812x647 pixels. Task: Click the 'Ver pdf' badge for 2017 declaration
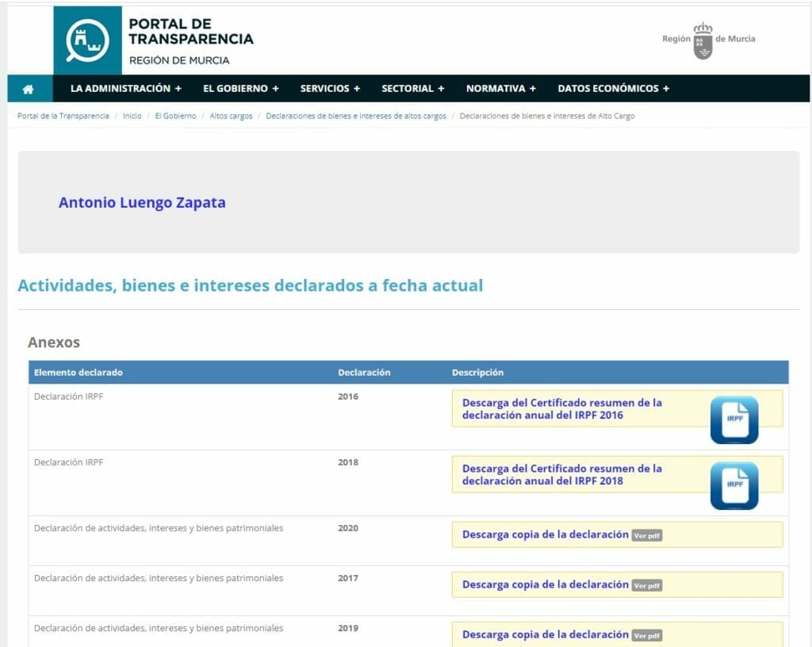(647, 586)
